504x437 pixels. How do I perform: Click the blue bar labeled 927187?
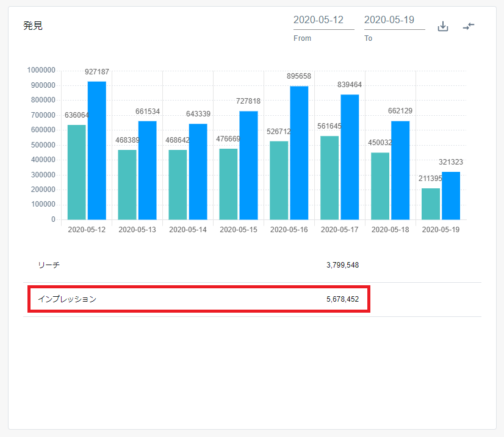point(97,151)
